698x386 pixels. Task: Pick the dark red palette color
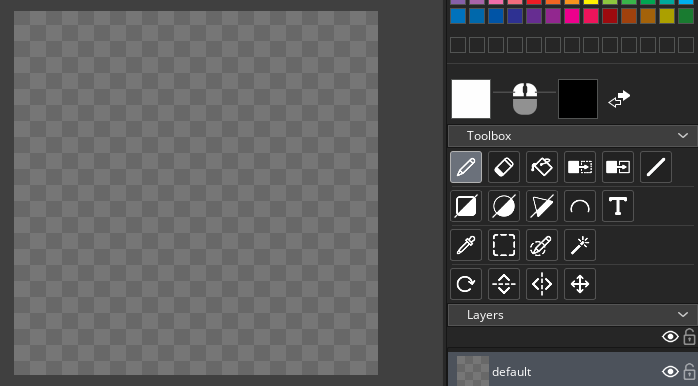pos(610,16)
